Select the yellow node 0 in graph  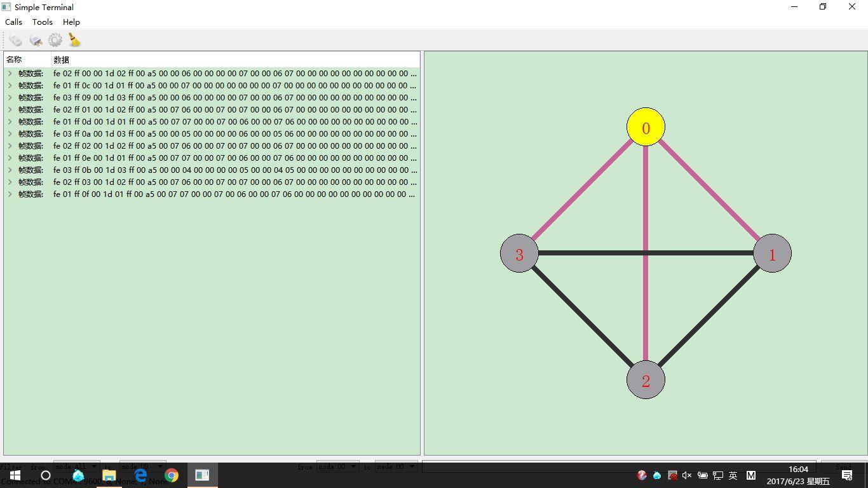click(646, 127)
